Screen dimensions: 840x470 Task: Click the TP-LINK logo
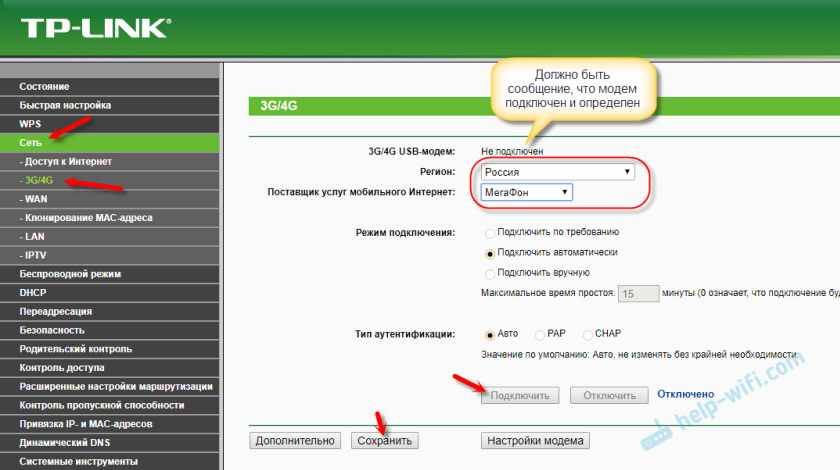(x=96, y=28)
